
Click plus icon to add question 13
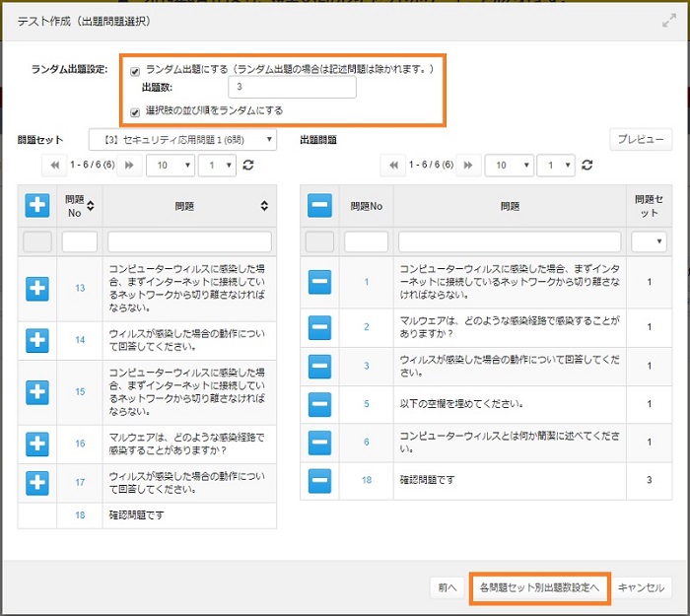pos(36,288)
